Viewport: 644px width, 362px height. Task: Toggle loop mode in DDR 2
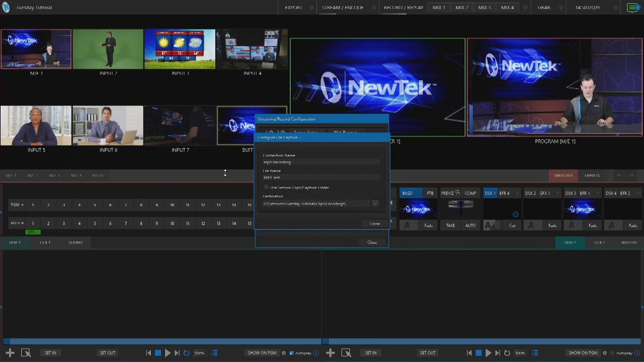507,353
